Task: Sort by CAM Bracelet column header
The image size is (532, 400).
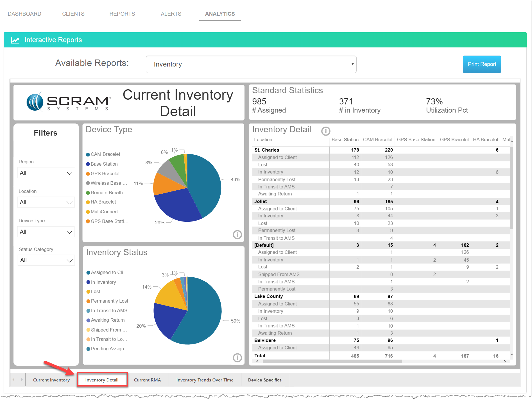Action: [377, 140]
